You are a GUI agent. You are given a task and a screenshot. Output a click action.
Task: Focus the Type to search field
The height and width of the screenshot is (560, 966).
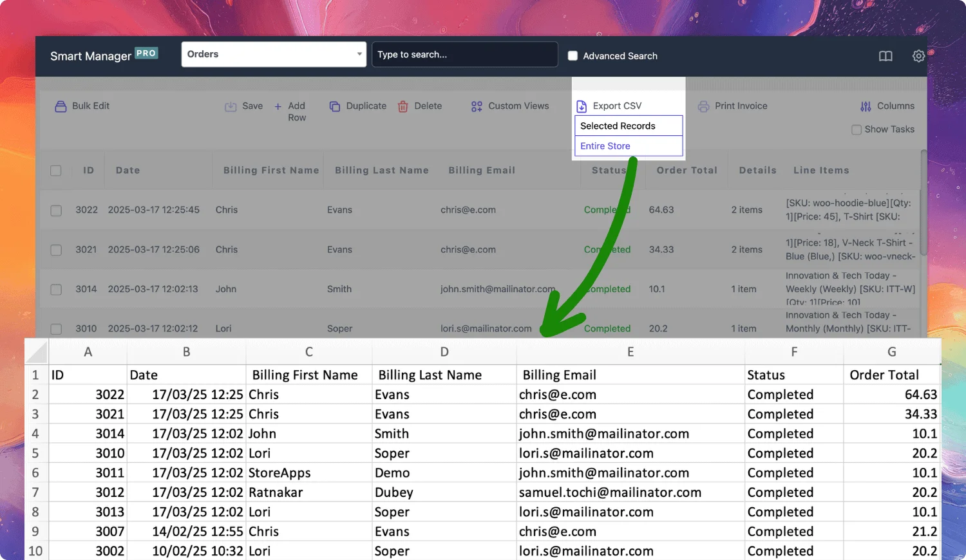tap(465, 54)
